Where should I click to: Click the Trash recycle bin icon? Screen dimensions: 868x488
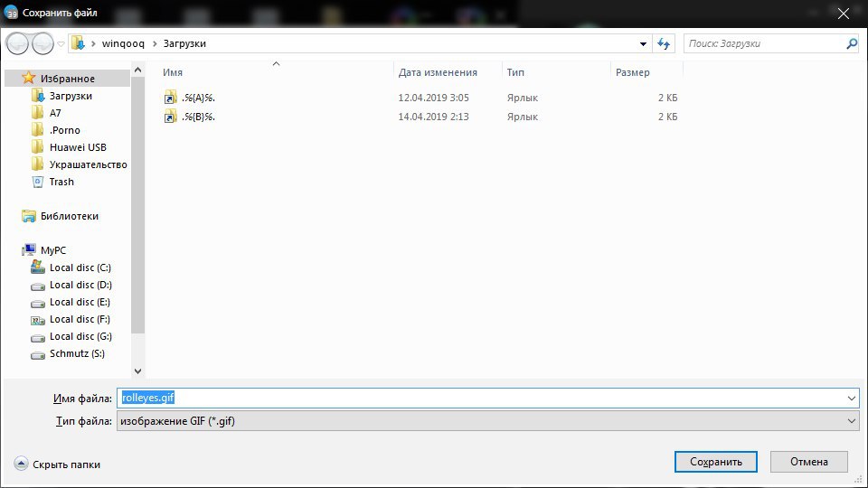point(38,182)
